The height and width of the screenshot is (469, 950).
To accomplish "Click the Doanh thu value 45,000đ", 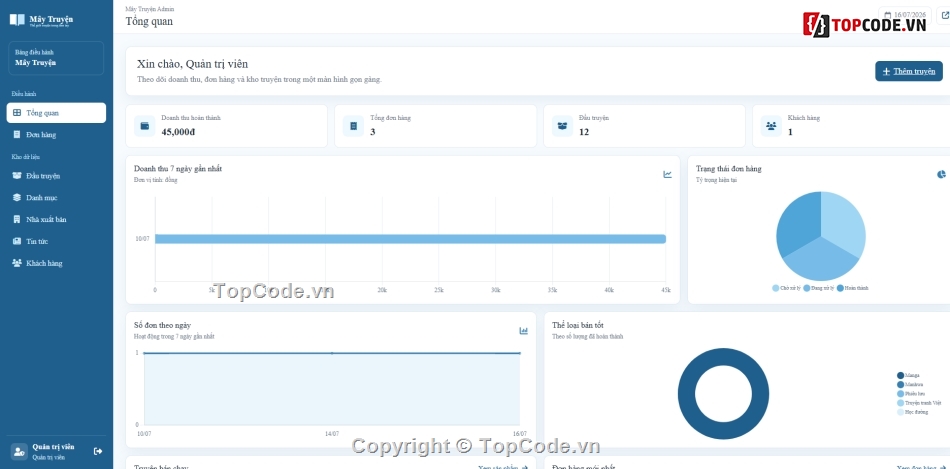I will (x=178, y=131).
